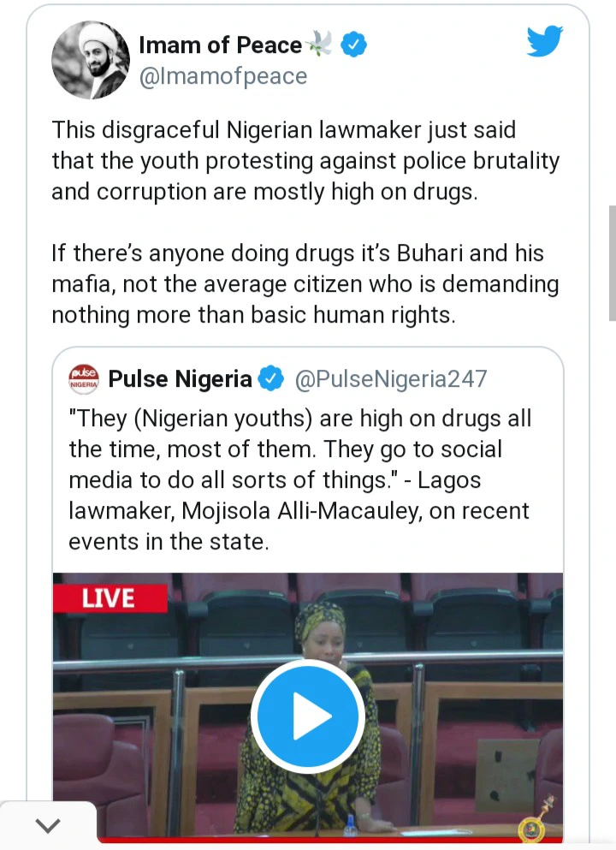Screen dimensions: 616x850
Task: Click the Twitter bird logo
Action: [544, 41]
